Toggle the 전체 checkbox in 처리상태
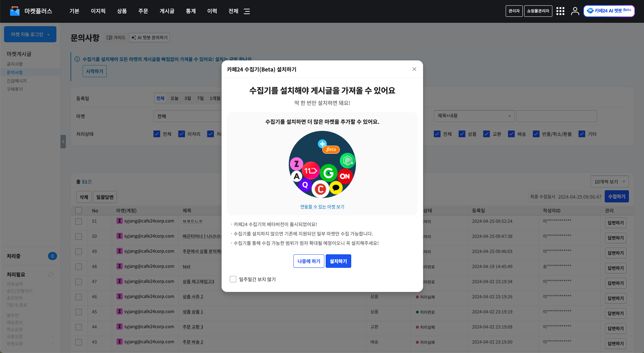 157,134
